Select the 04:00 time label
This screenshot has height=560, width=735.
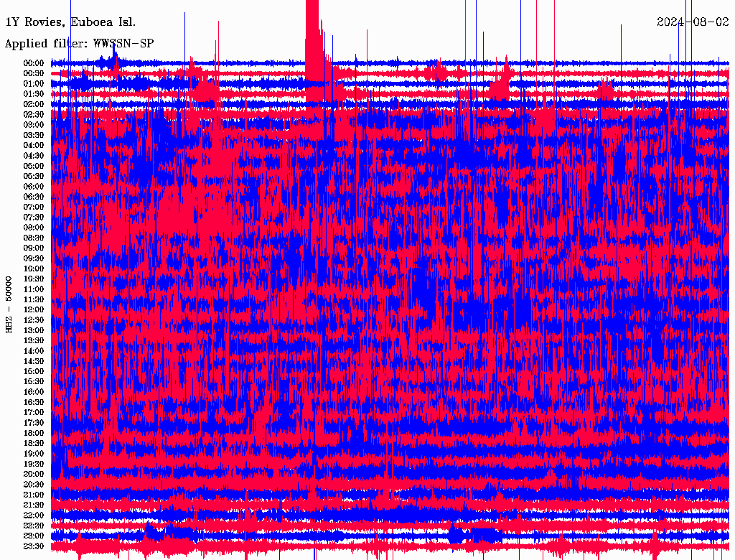34,146
